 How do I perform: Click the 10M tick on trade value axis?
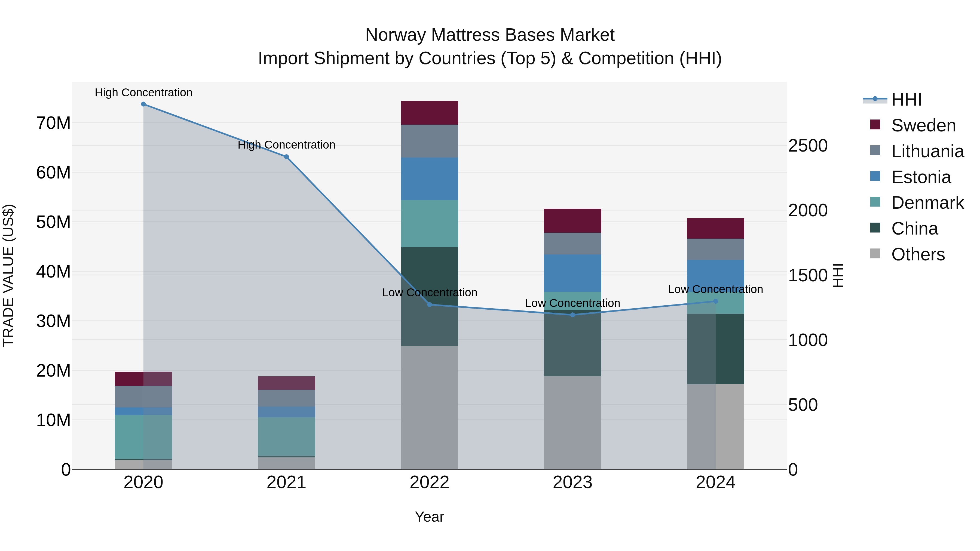53,420
